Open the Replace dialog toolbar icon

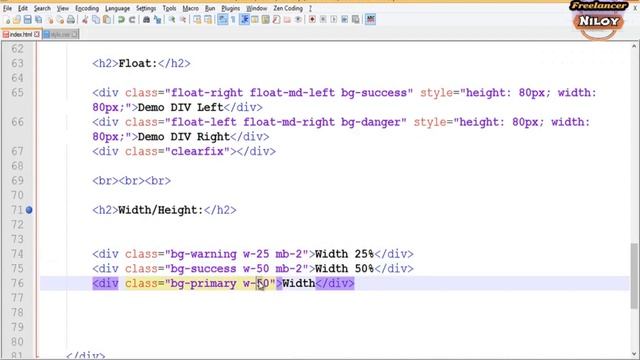click(x=157, y=20)
